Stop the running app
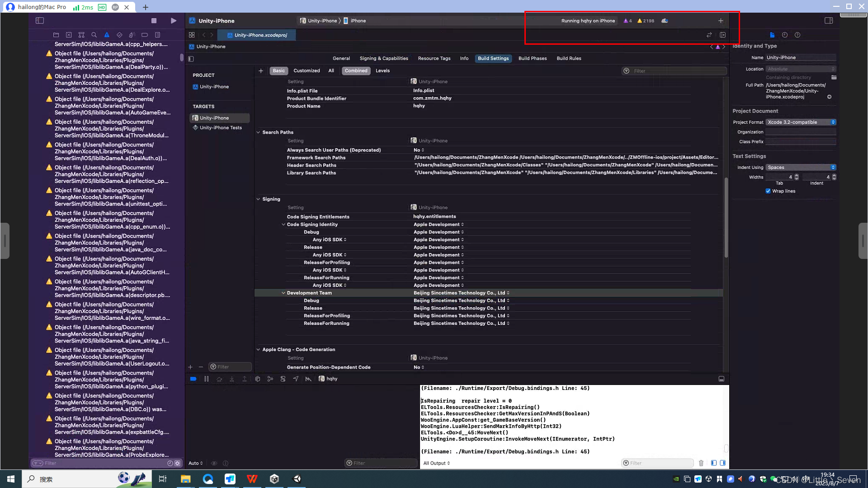868x488 pixels. [x=154, y=21]
